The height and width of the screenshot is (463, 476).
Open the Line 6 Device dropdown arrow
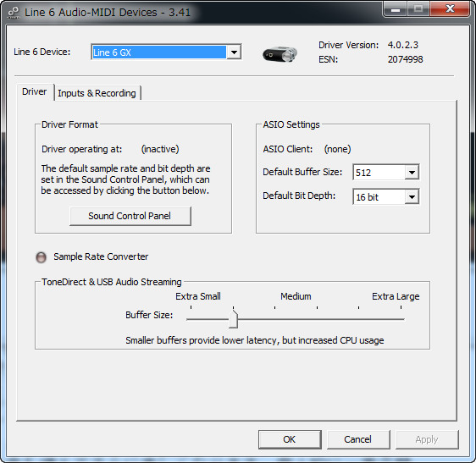point(234,52)
